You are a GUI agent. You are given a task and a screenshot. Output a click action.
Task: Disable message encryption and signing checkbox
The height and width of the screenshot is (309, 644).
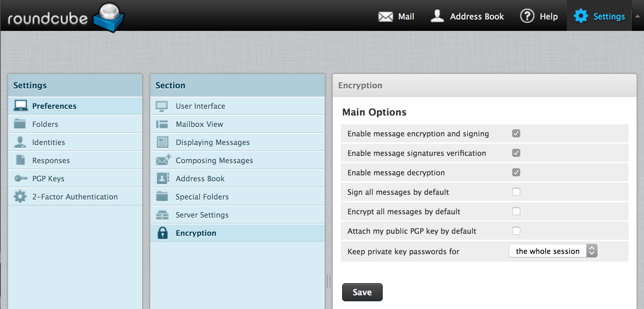516,133
